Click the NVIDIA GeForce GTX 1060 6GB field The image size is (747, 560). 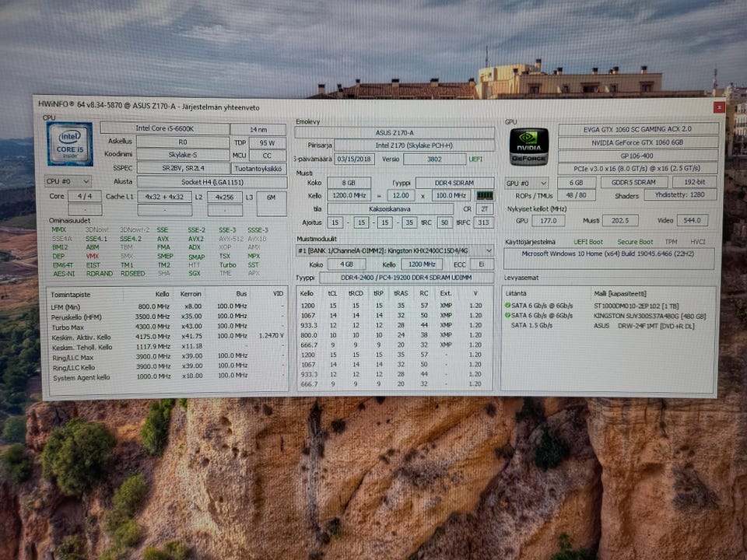(637, 142)
